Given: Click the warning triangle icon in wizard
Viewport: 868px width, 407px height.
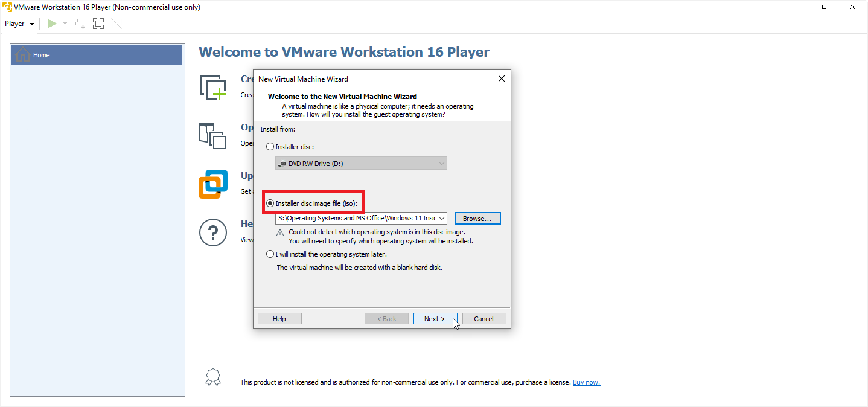Looking at the screenshot, I should point(280,232).
